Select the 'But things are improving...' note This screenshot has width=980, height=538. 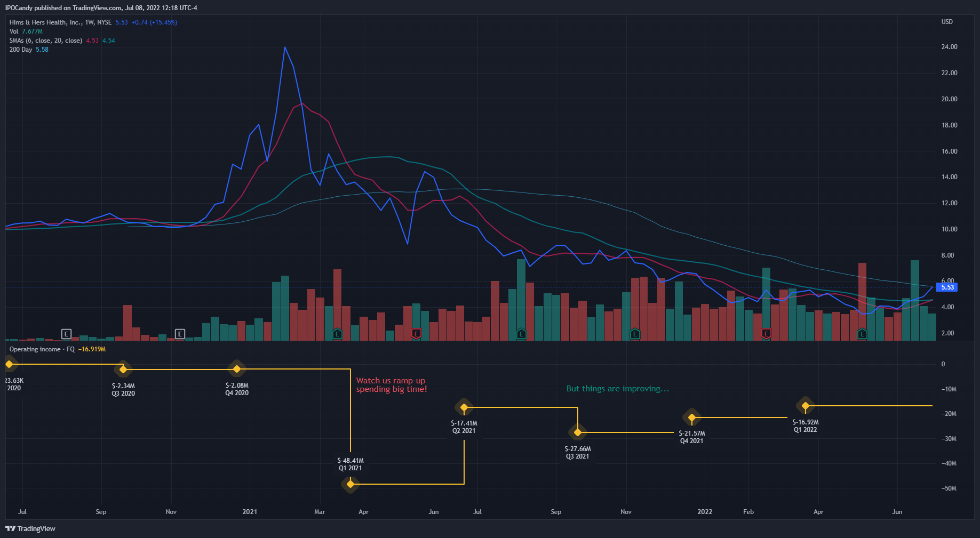pyautogui.click(x=618, y=389)
